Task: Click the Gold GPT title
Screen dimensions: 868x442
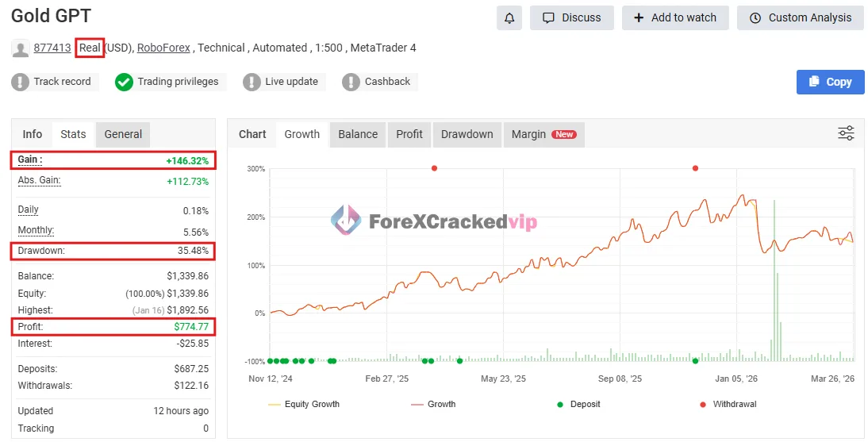Action: [51, 16]
